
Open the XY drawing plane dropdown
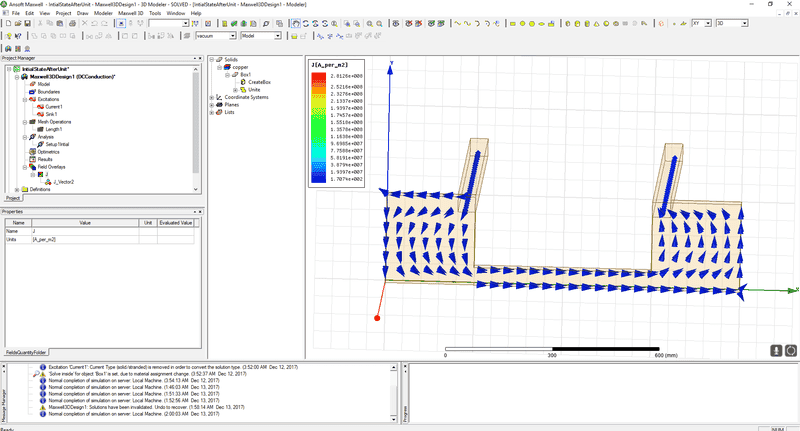(709, 22)
